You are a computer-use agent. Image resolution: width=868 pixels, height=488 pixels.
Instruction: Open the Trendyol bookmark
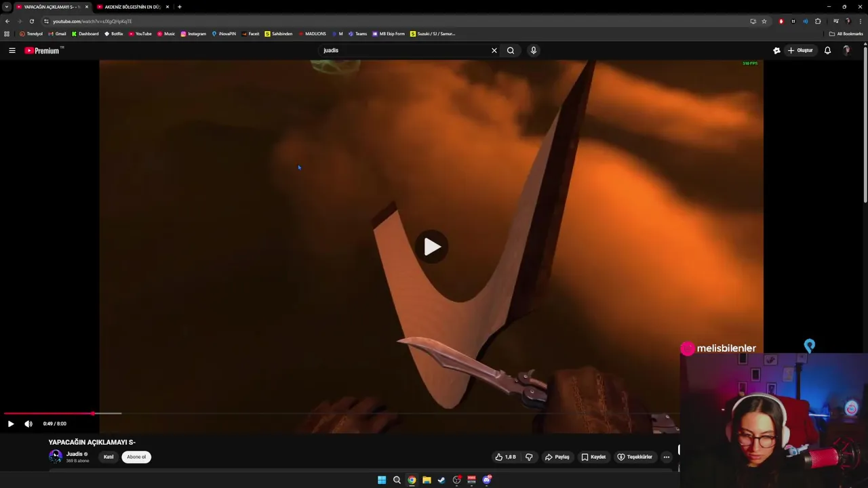coord(31,34)
